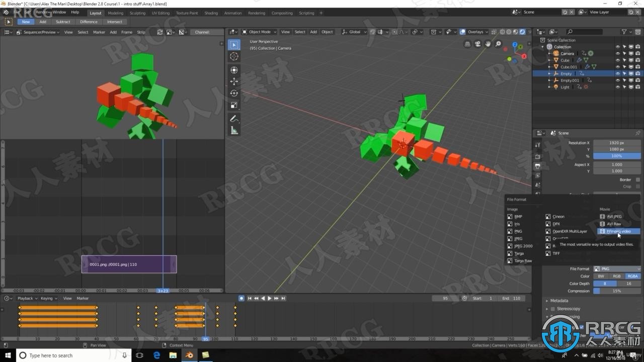
Task: Toggle selectability of the Cube object
Action: tap(624, 60)
